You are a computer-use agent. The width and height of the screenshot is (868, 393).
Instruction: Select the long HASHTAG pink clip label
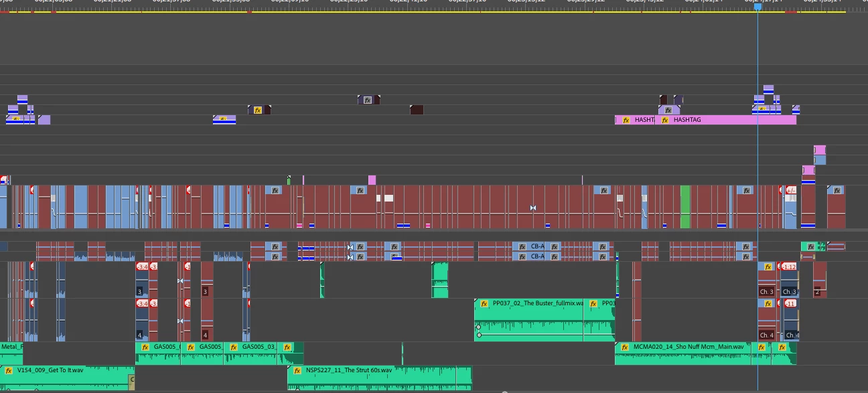687,120
